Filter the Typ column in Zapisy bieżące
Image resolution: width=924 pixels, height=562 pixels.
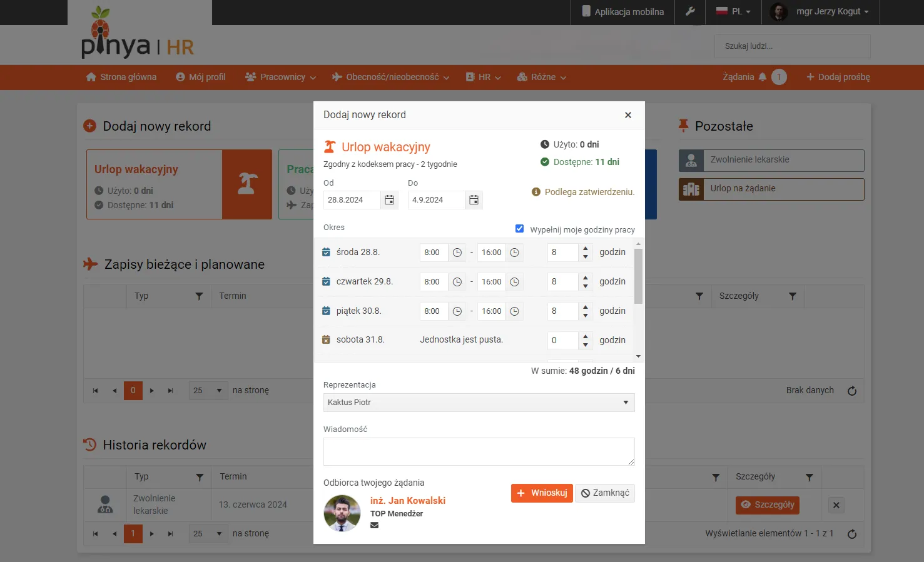199,296
